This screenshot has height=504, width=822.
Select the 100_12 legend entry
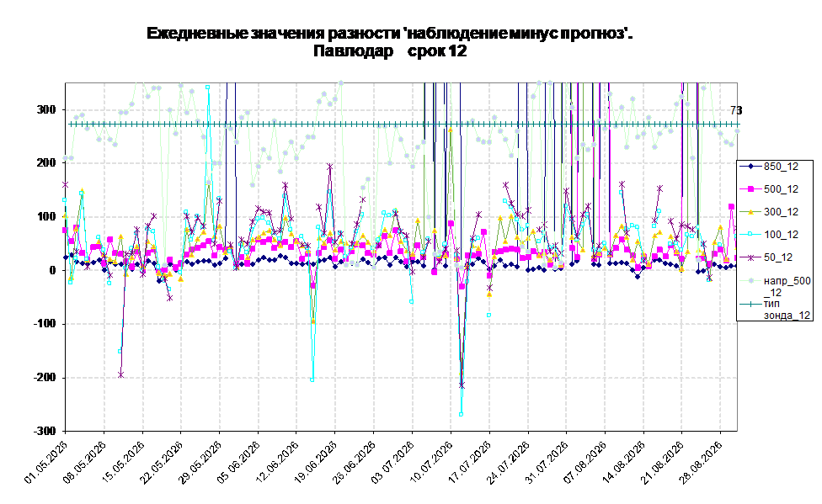pos(769,234)
